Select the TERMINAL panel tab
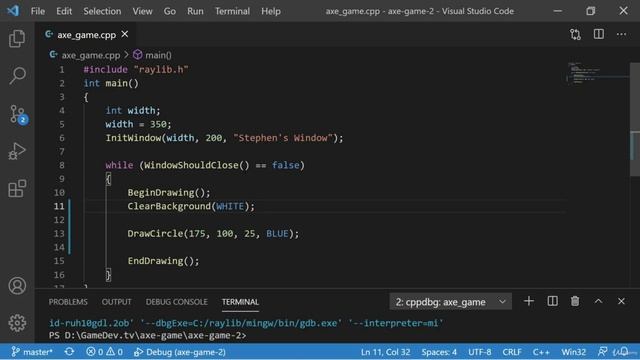 (x=240, y=302)
